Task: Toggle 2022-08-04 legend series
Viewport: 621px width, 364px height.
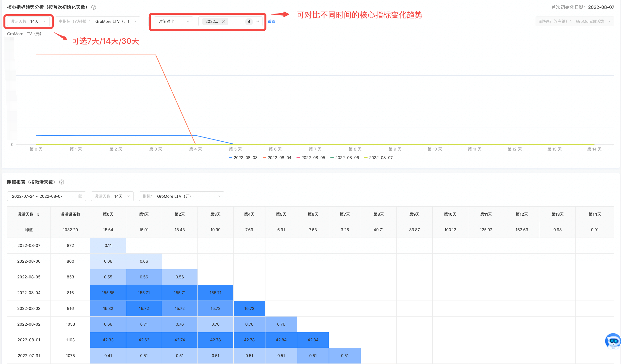Action: point(277,157)
